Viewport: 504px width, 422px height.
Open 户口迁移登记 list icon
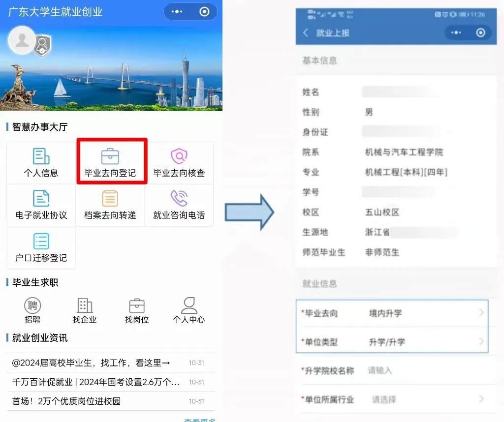click(x=41, y=241)
